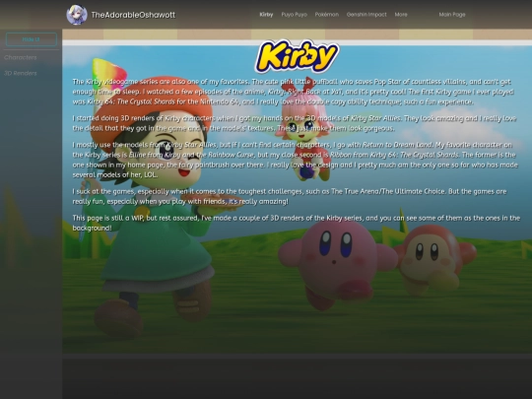Viewport: 532px width, 399px height.
Task: Click the paragraph starting "This page is still a WIP"
Action: 297,223
